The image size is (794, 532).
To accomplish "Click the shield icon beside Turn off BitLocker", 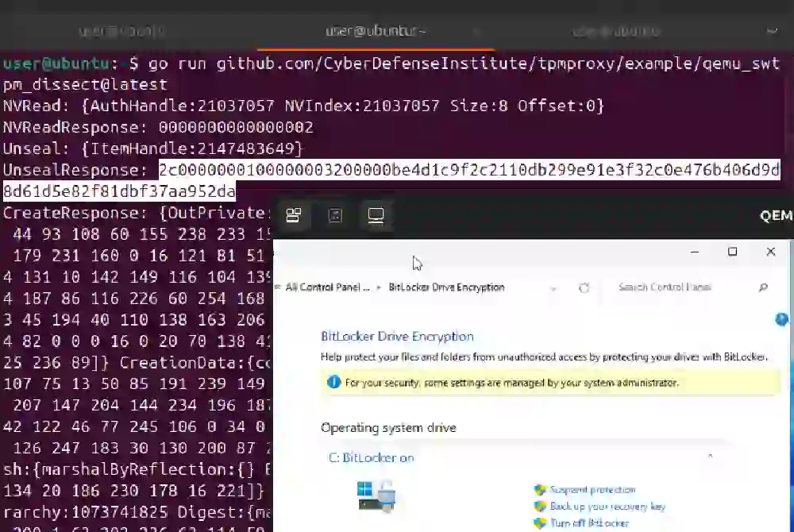I will (540, 522).
